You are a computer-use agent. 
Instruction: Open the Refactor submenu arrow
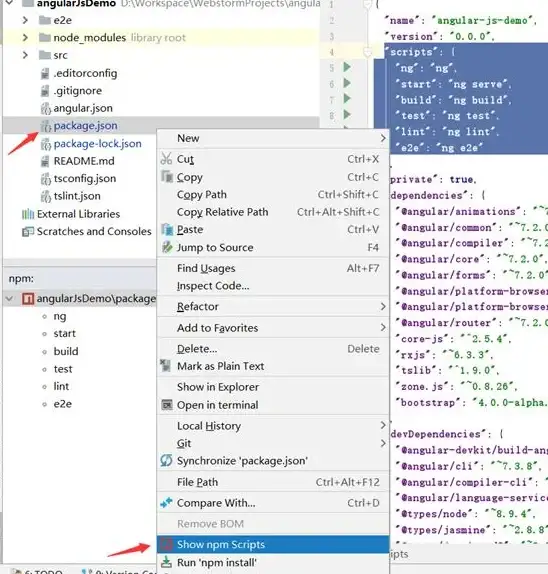(x=383, y=306)
